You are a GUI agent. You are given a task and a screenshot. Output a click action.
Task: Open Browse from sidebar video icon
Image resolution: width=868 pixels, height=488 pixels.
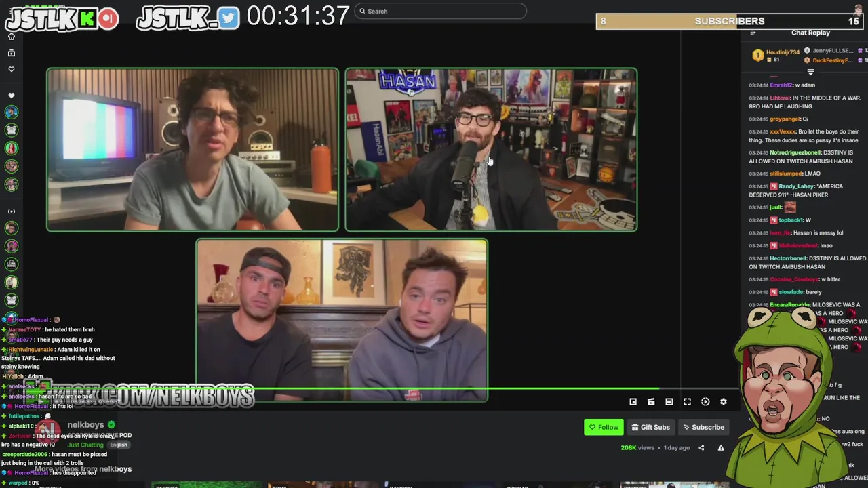pyautogui.click(x=12, y=53)
